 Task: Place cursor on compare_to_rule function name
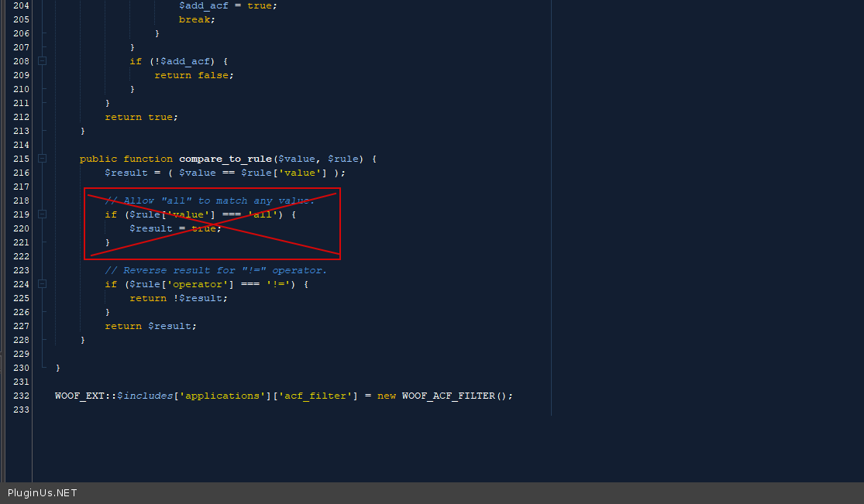[x=225, y=159]
